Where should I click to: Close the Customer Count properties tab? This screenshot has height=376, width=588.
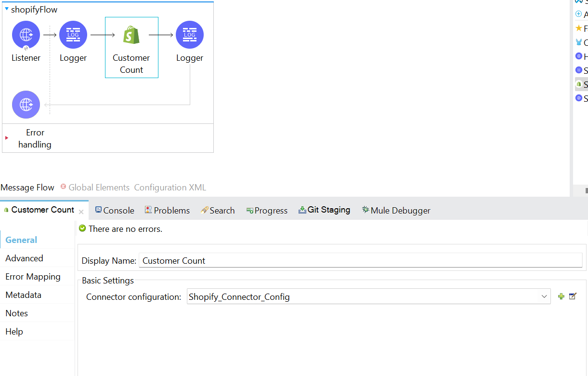[x=81, y=212]
